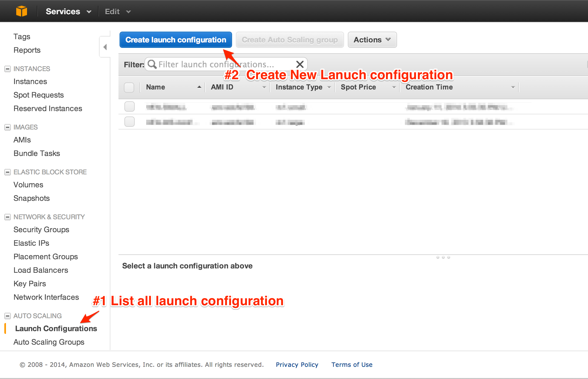Click the AWS orange cube logo
This screenshot has width=588, height=379.
click(x=21, y=11)
